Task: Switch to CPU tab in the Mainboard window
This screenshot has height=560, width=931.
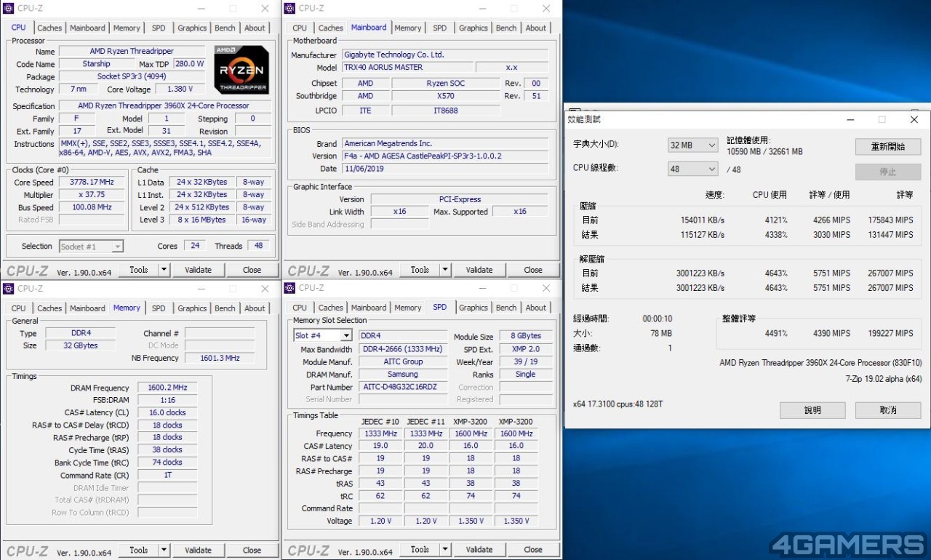Action: click(300, 28)
